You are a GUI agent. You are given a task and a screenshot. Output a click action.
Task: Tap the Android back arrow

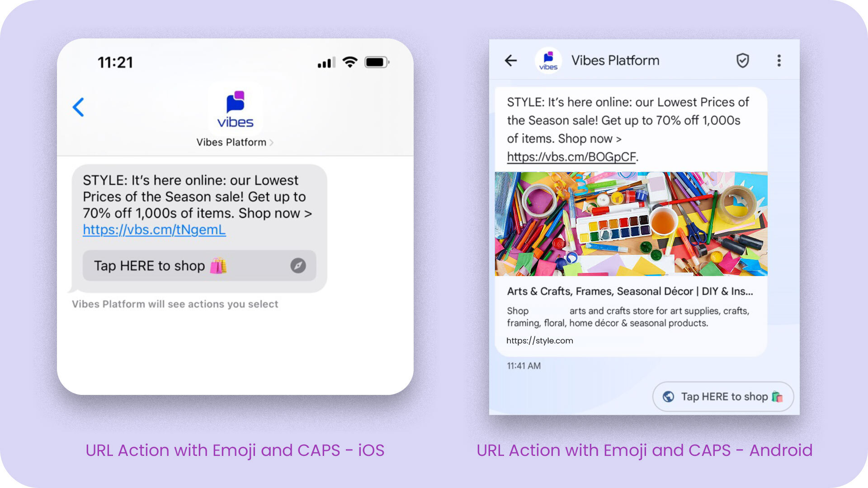pyautogui.click(x=511, y=61)
